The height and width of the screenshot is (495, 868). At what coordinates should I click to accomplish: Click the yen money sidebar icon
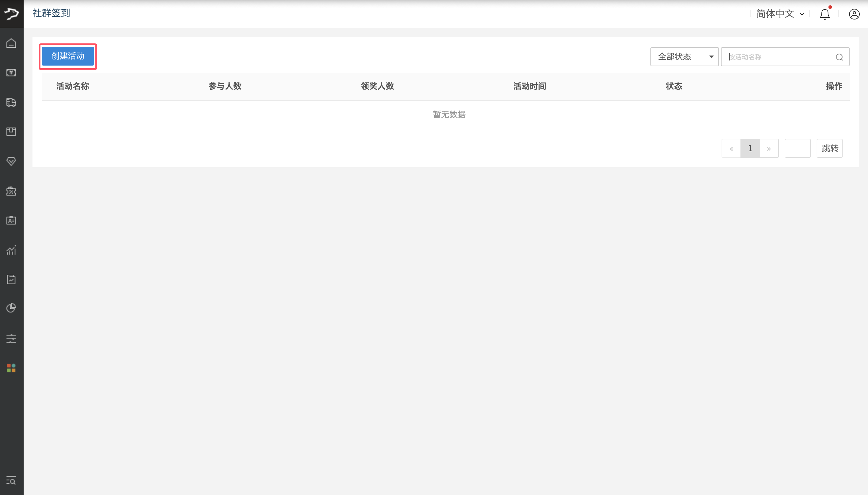point(11,73)
